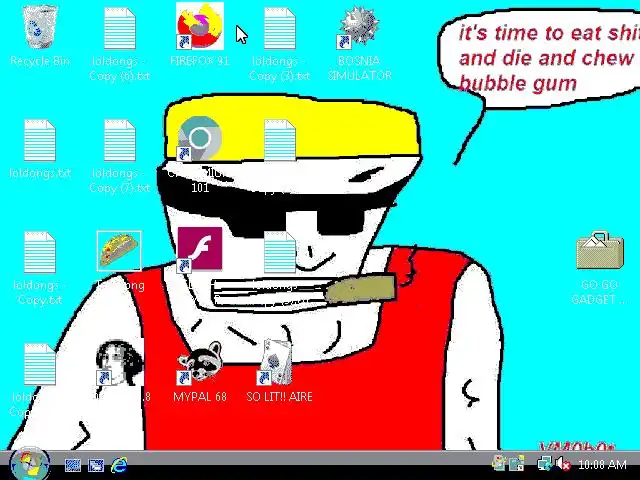640x480 pixels.
Task: Open the FIREFOX 91 shortcut
Action: pyautogui.click(x=200, y=26)
